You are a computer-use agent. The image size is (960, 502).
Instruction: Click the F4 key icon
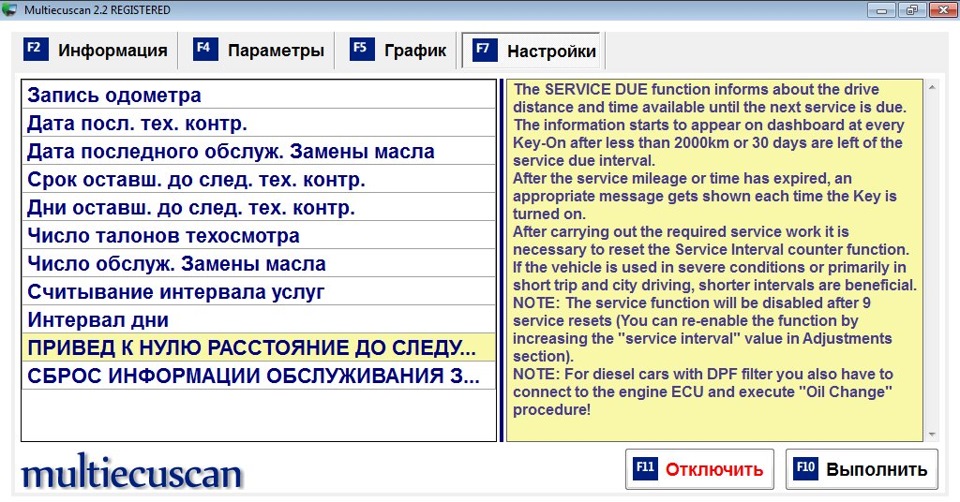coord(204,49)
